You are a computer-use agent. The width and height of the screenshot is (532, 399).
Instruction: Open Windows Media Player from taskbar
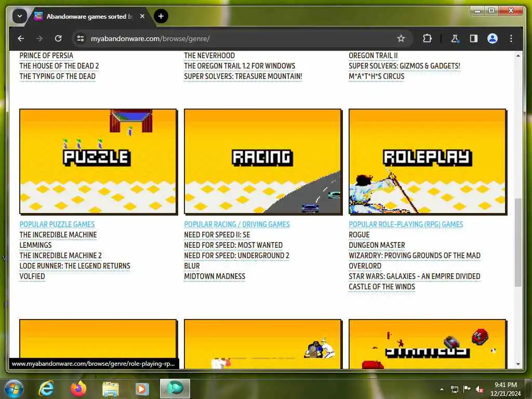142,389
